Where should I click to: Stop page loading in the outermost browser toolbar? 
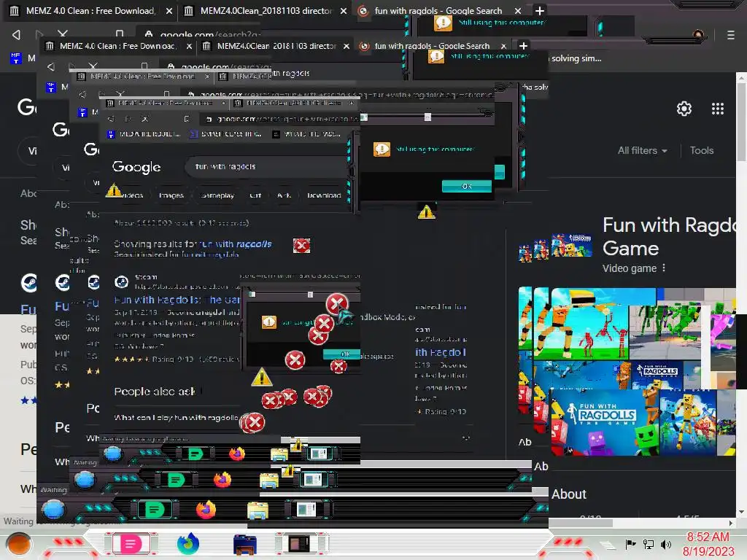(63, 34)
